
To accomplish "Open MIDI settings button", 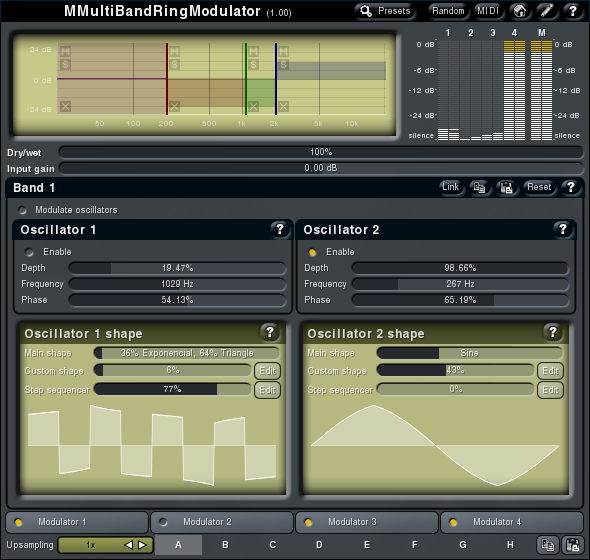I will [x=488, y=11].
